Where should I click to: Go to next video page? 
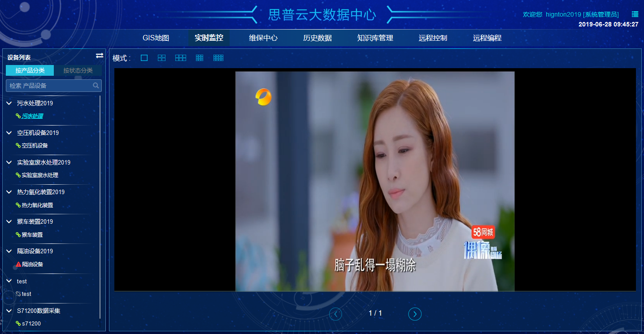(415, 314)
